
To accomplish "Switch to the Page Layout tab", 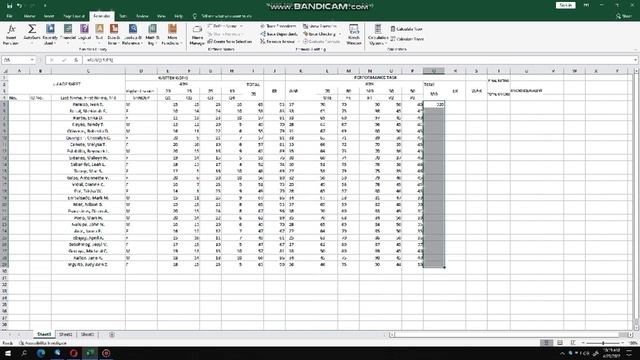I will [x=74, y=16].
